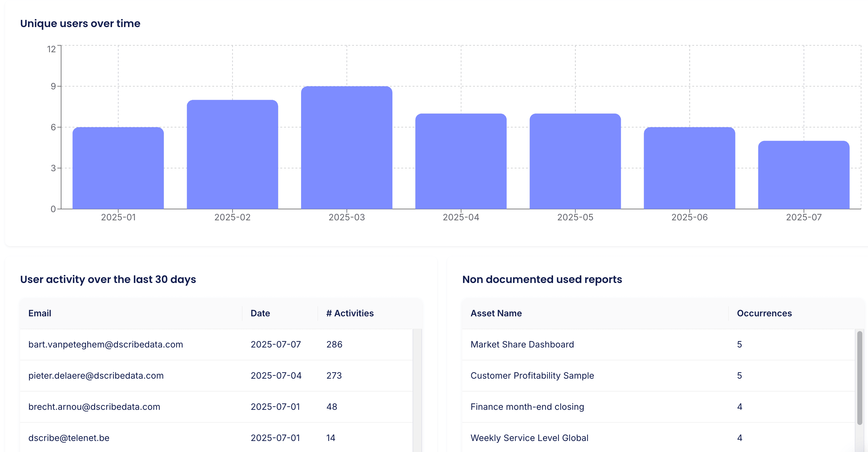
Task: Click the 2025-05 unique users bar
Action: click(x=575, y=161)
